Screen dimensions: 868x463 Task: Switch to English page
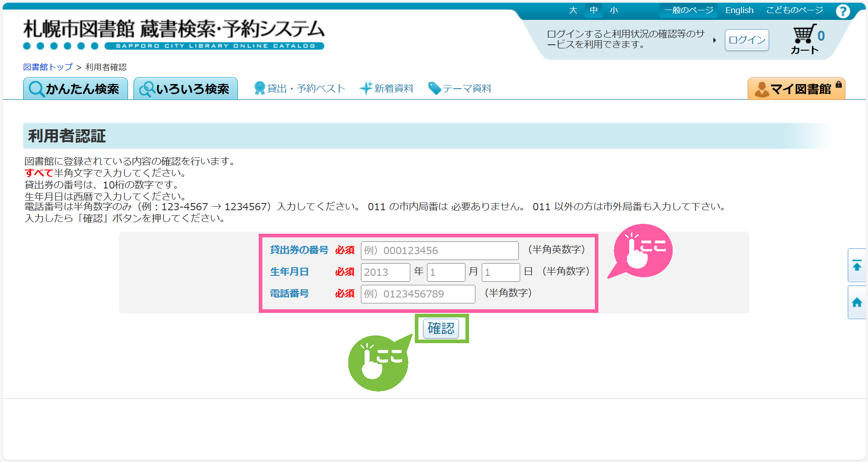pyautogui.click(x=739, y=10)
